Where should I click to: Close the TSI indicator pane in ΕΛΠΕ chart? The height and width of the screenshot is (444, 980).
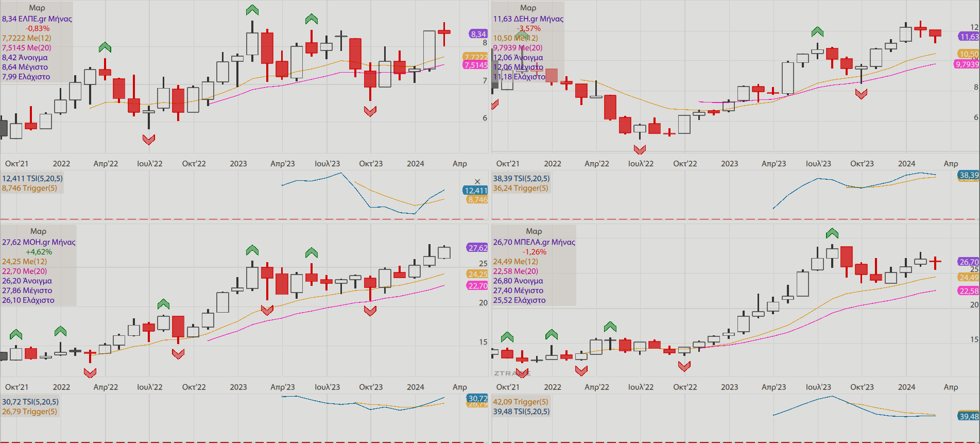click(x=477, y=181)
